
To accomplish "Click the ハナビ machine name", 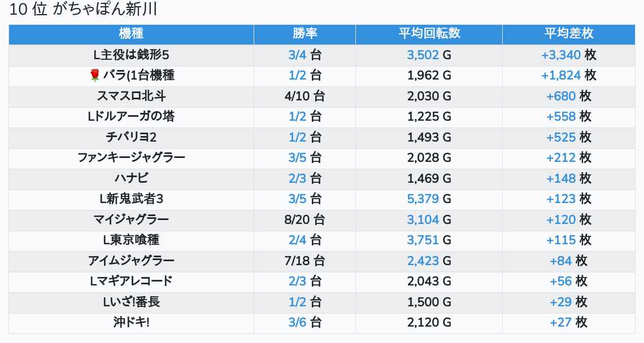I will tap(131, 178).
